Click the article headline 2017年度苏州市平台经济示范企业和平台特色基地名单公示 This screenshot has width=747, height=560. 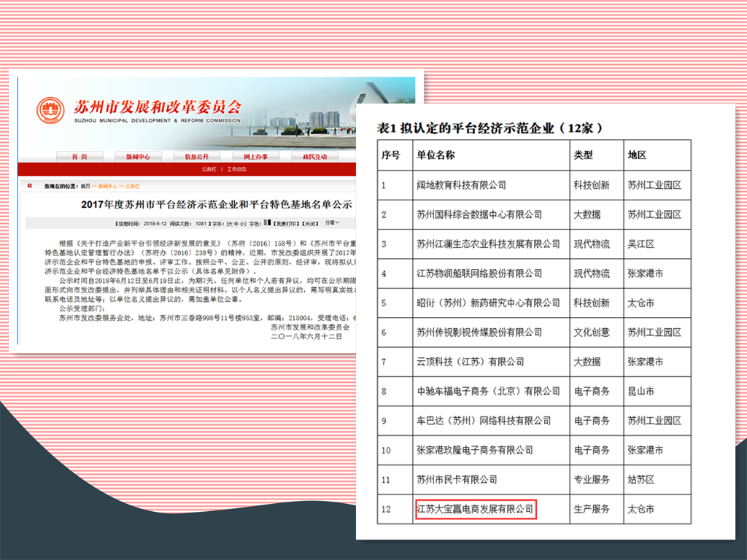(x=217, y=205)
